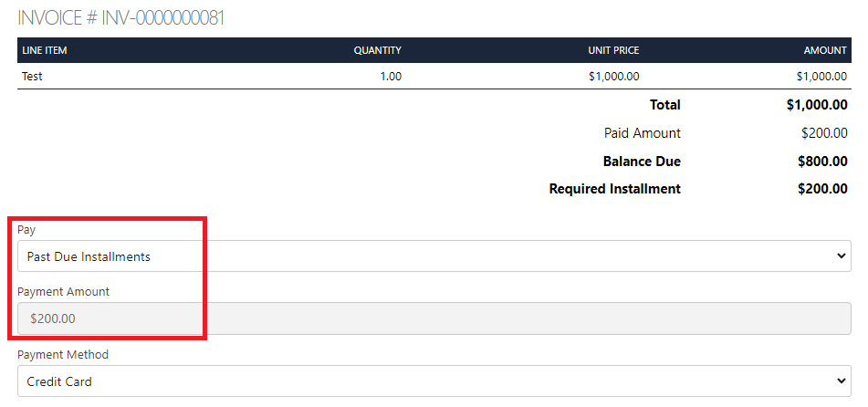The width and height of the screenshot is (868, 407).
Task: Select the $800.00 balance due value
Action: pyautogui.click(x=821, y=162)
